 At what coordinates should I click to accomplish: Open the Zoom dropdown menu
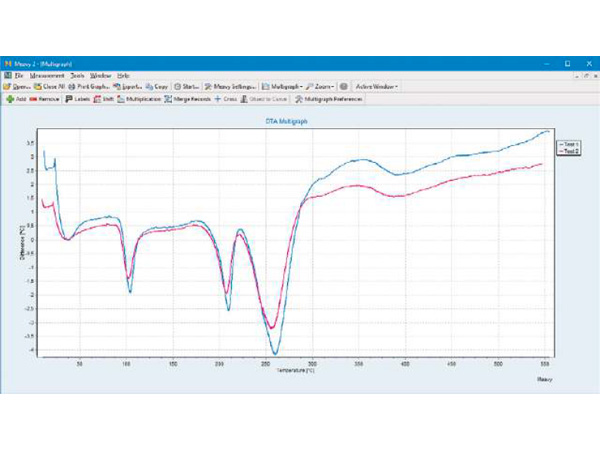tap(321, 87)
